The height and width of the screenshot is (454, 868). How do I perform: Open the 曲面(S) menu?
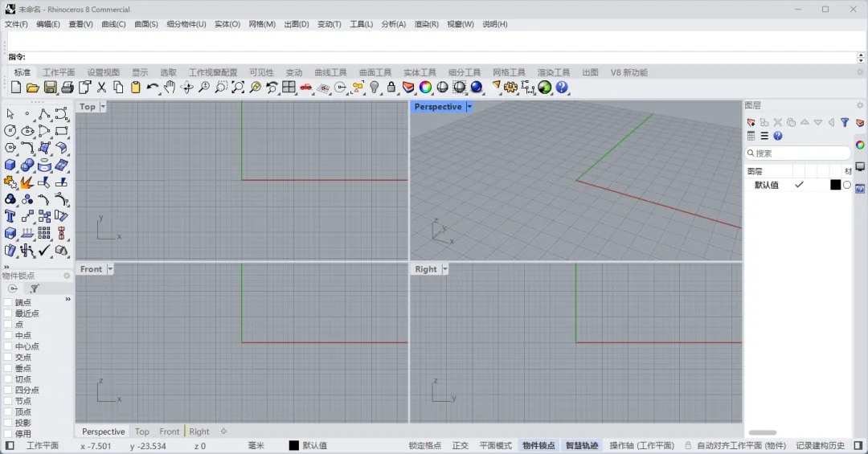(146, 24)
